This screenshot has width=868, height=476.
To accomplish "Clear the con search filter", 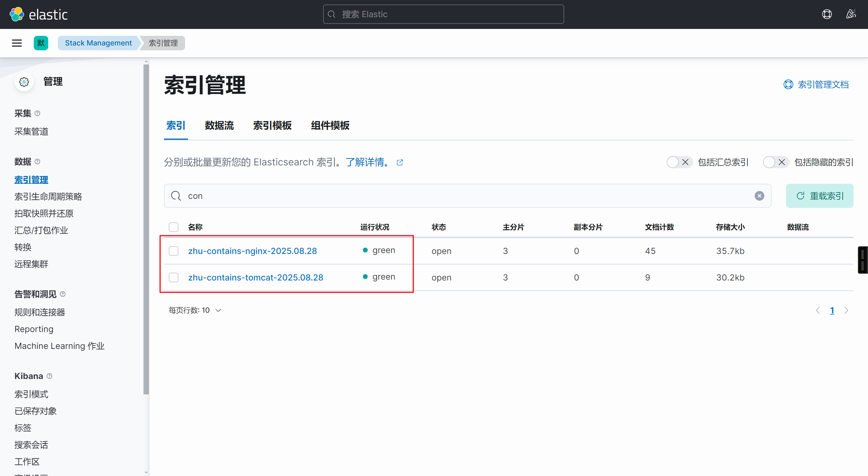I will 759,196.
